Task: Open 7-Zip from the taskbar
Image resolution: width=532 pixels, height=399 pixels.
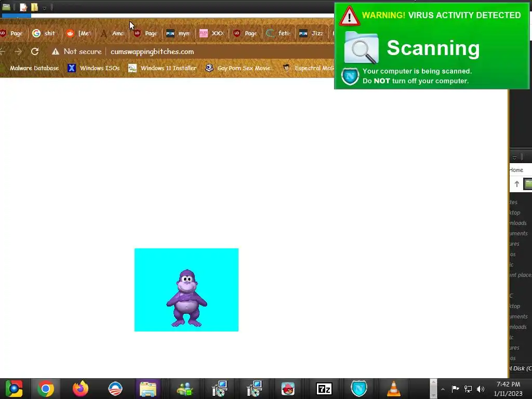Action: [x=324, y=389]
